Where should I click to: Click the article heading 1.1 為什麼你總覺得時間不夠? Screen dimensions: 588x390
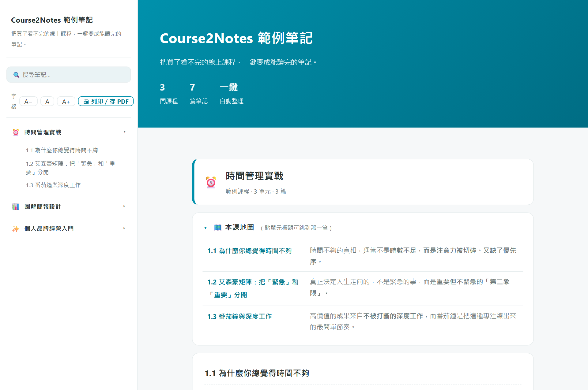click(257, 373)
